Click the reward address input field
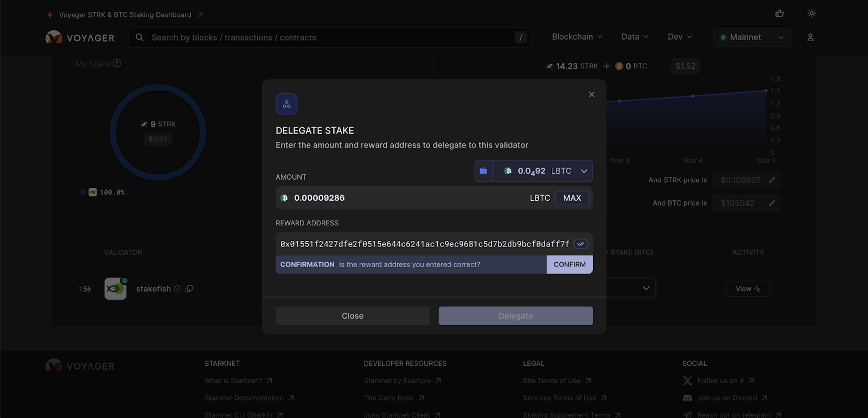Screen dimensions: 868x418 pyautogui.click(x=424, y=244)
